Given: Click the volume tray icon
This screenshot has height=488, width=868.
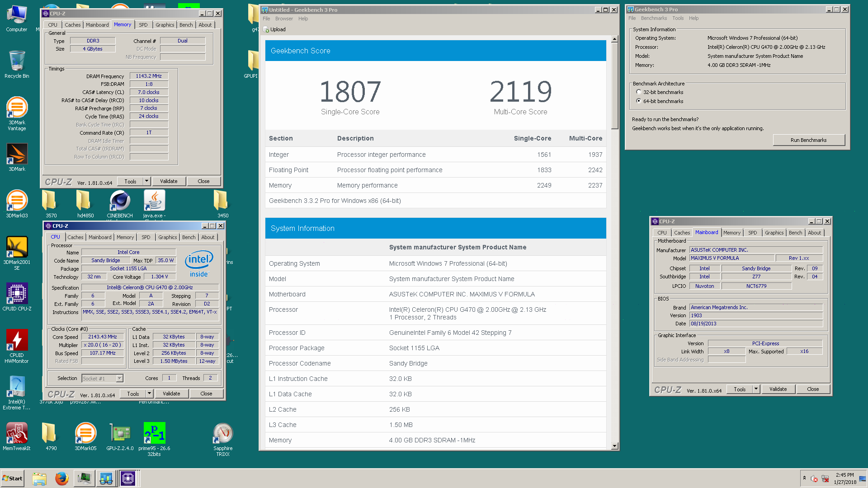Looking at the screenshot, I should (x=814, y=479).
